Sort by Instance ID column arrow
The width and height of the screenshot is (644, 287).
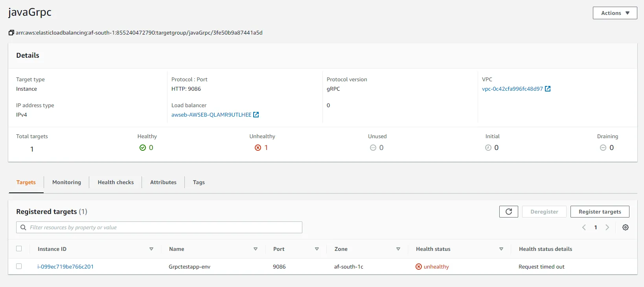[151, 249]
